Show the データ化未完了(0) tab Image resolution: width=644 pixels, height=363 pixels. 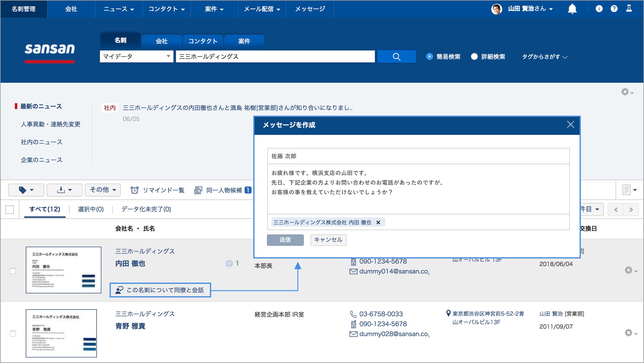point(146,209)
